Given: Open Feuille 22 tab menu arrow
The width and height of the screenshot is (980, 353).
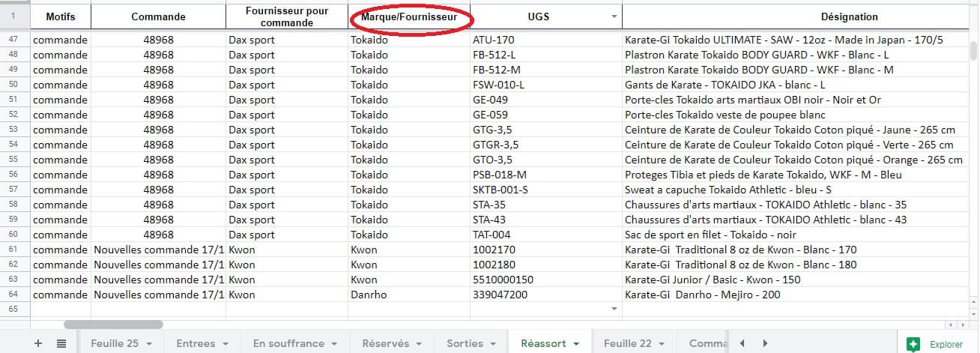Looking at the screenshot, I should 662,344.
